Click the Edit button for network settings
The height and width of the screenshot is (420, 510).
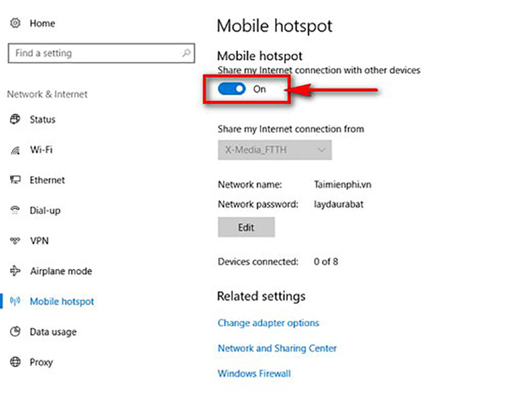(246, 227)
